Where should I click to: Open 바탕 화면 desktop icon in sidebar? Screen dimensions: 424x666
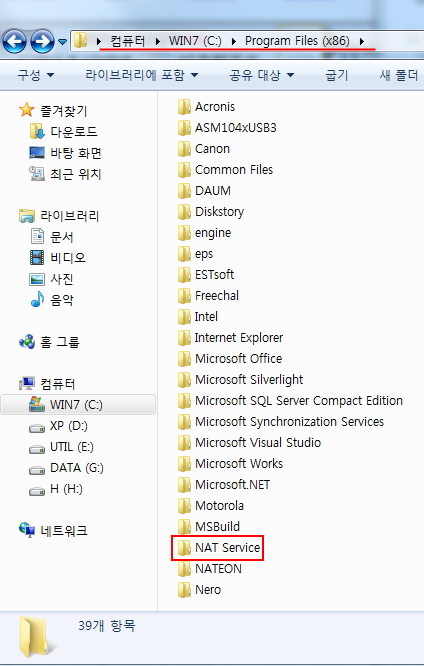37,152
